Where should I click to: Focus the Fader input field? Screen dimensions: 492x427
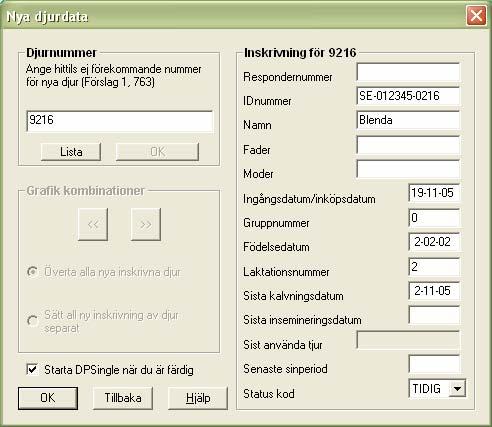(x=408, y=145)
